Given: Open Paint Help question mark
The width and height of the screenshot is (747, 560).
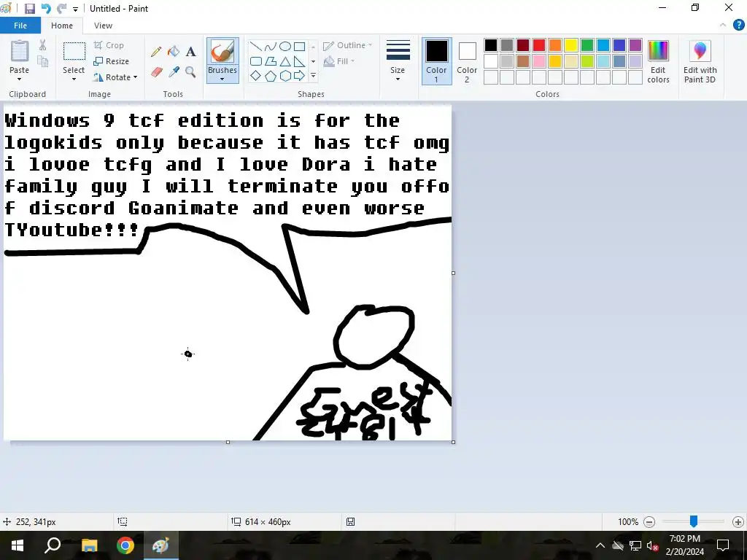Looking at the screenshot, I should click(738, 26).
